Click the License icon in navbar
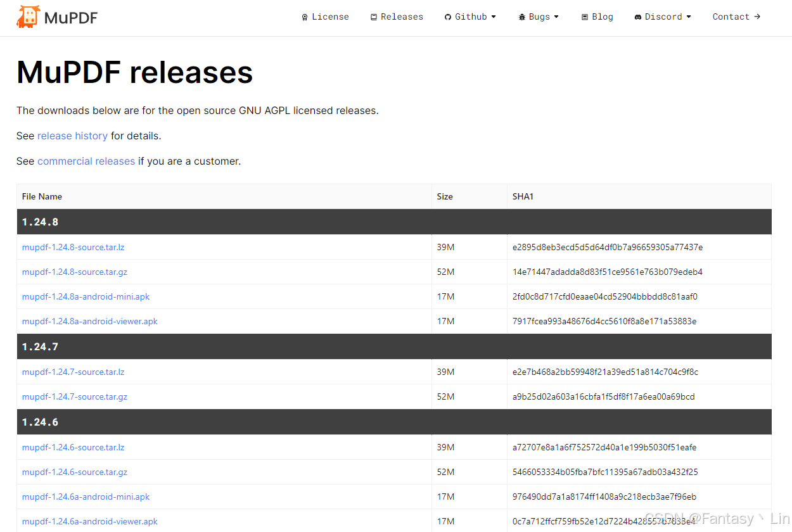 tap(305, 17)
